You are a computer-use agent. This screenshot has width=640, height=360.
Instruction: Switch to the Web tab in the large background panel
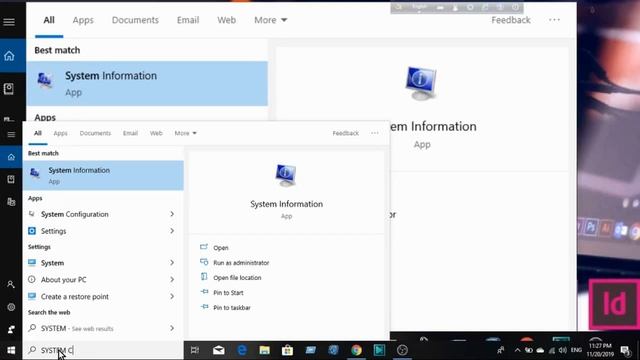227,20
